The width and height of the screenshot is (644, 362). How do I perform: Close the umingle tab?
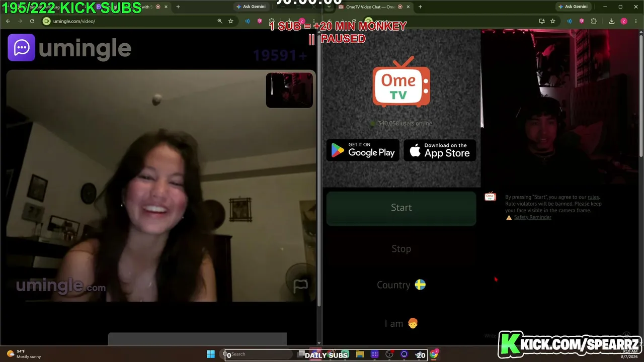point(166,7)
